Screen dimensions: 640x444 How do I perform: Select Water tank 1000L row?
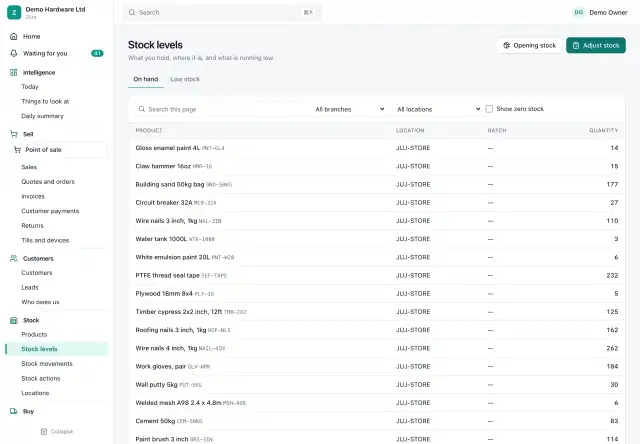click(376, 239)
